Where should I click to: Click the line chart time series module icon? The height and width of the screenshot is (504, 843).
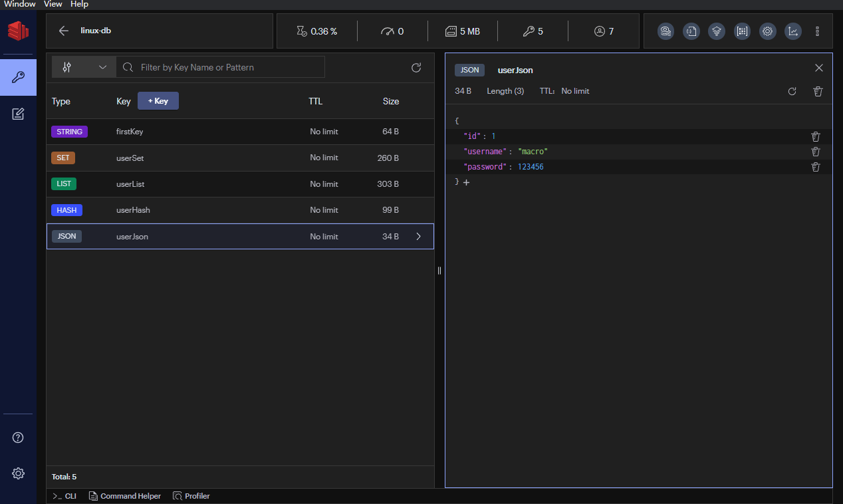[x=792, y=31]
